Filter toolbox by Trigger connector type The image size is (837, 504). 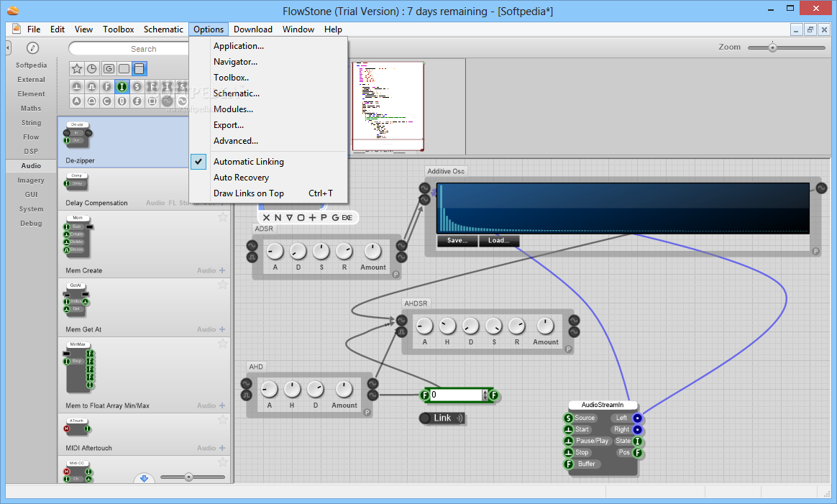pos(77,86)
